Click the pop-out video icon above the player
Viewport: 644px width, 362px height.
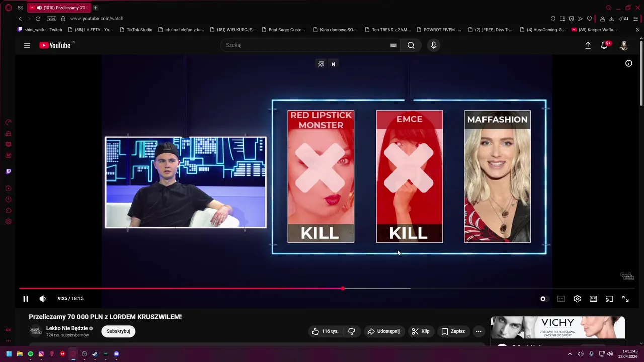(x=321, y=64)
